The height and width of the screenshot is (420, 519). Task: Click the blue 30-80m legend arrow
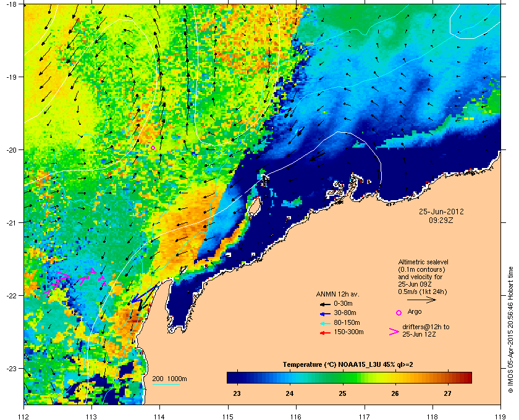[325, 313]
